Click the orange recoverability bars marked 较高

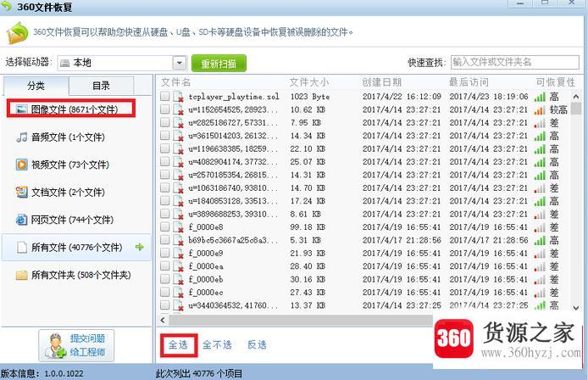(x=540, y=109)
